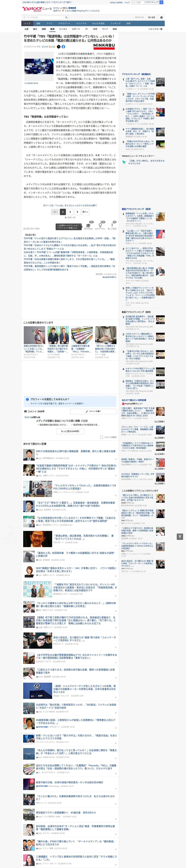Screen dimensions: 186x868
Task: Open the エキスパート tab
Action: 64,24
